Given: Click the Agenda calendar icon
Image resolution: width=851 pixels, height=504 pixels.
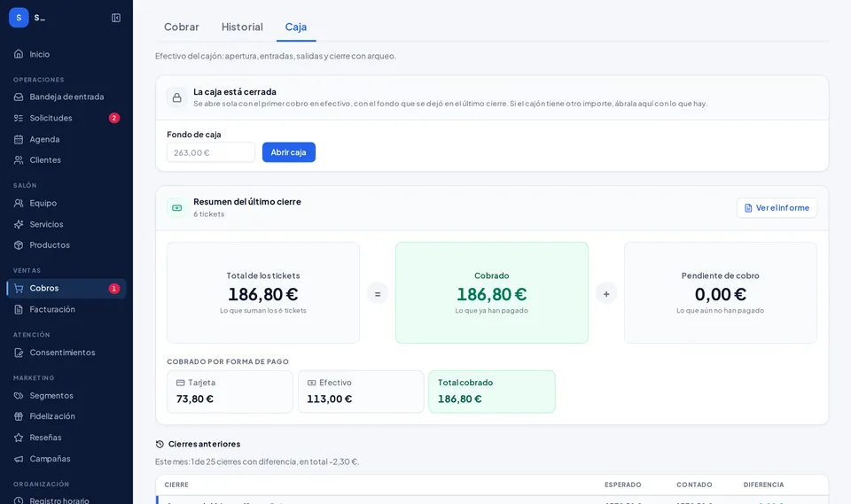Looking at the screenshot, I should [x=19, y=139].
